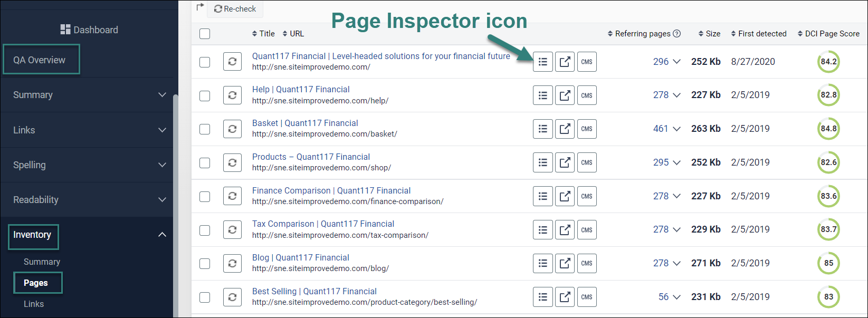Select the CMS icon for the Basket page
The image size is (868, 318).
point(587,129)
